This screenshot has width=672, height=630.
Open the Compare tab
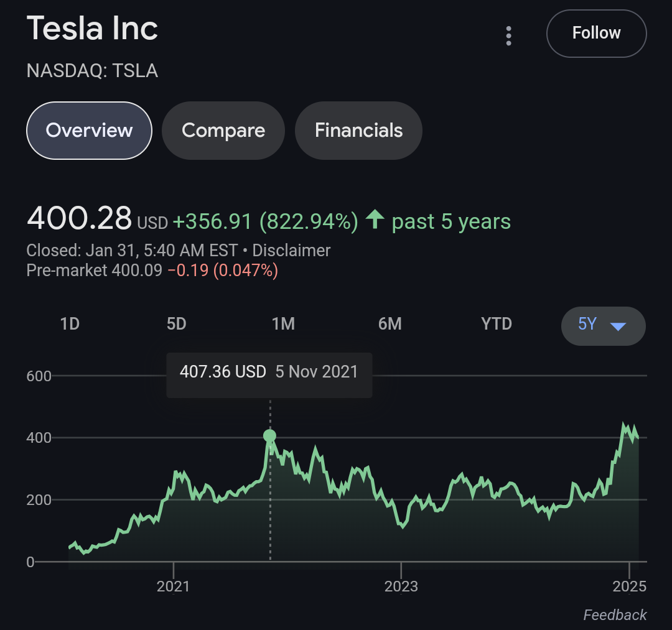pyautogui.click(x=223, y=131)
